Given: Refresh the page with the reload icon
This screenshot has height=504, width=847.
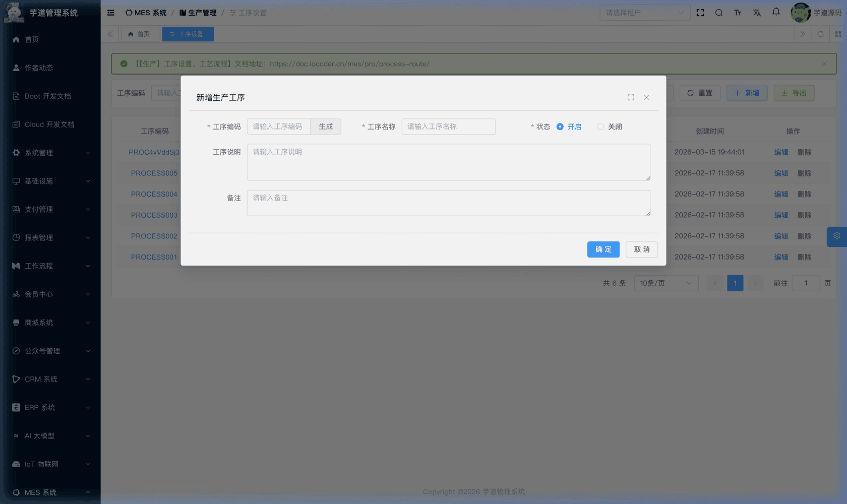Looking at the screenshot, I should 821,34.
